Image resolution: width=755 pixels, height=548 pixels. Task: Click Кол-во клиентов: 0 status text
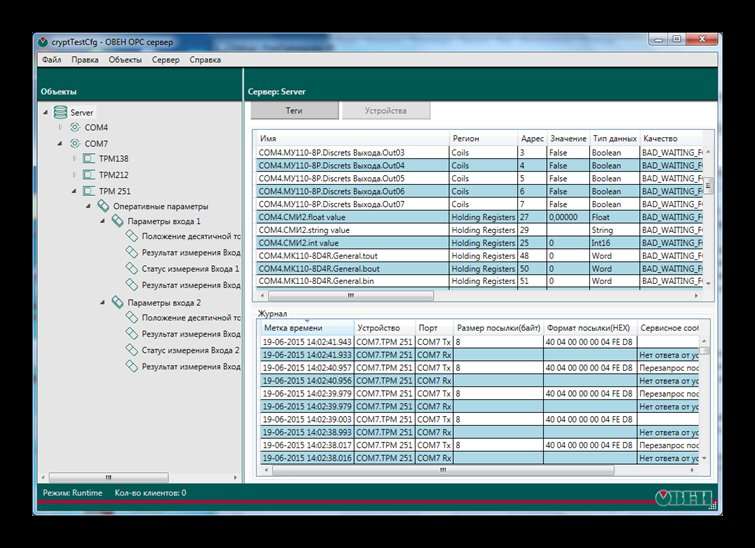(150, 493)
